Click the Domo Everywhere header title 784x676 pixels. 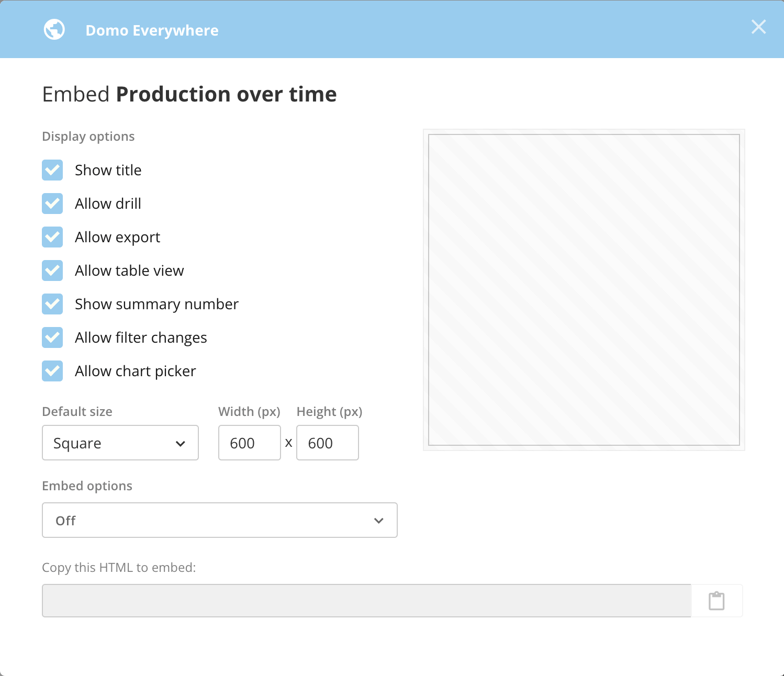point(152,30)
